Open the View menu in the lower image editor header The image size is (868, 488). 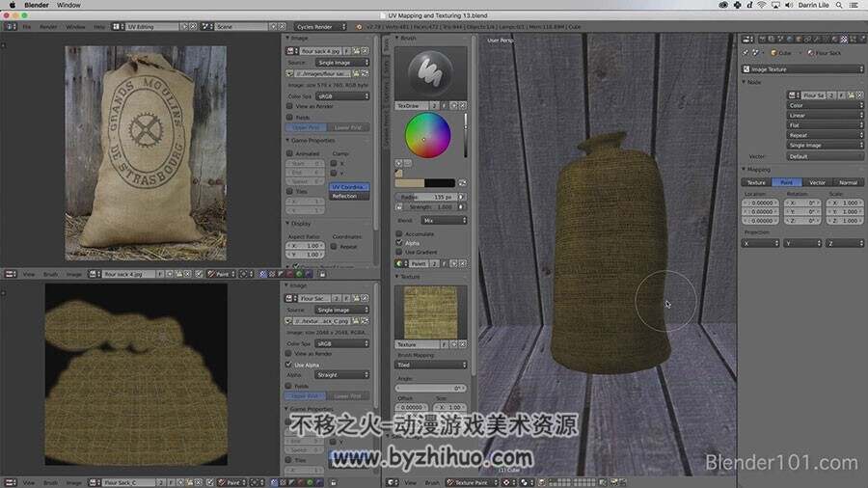pos(29,482)
